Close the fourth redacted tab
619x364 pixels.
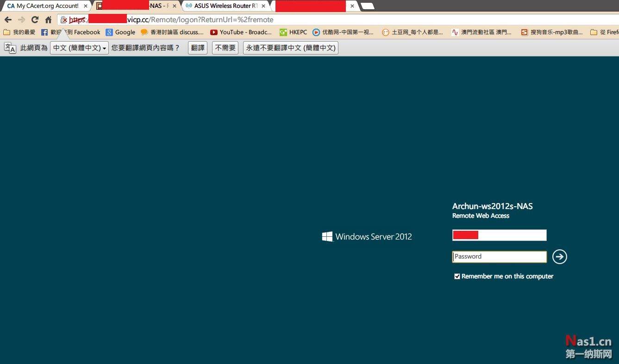tap(352, 6)
